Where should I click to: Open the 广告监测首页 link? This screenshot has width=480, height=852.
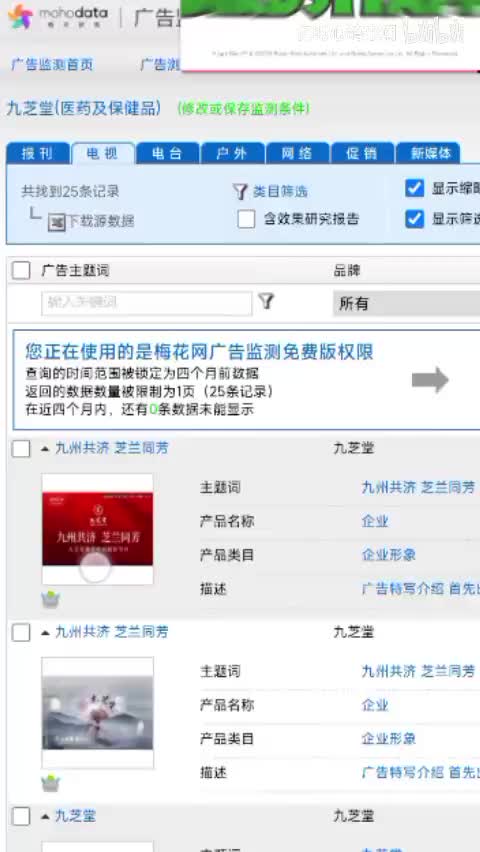point(52,65)
